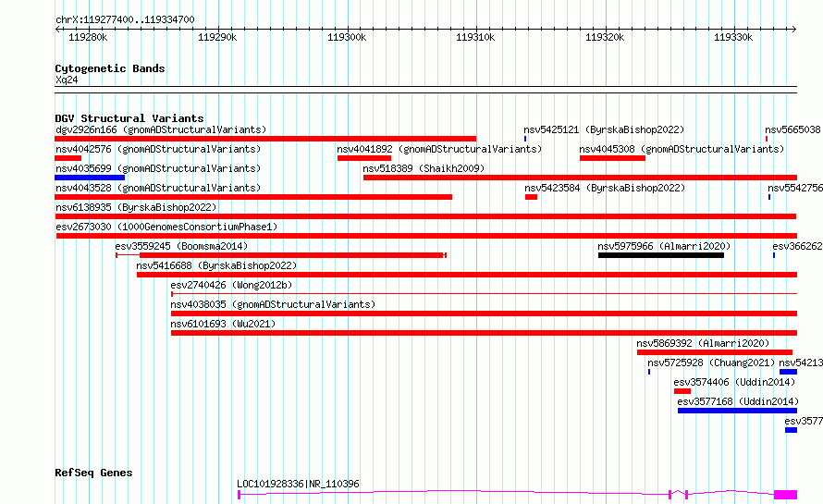Open the LOC101928336|NR_110396 gene label
This screenshot has height=504, width=823.
[298, 484]
